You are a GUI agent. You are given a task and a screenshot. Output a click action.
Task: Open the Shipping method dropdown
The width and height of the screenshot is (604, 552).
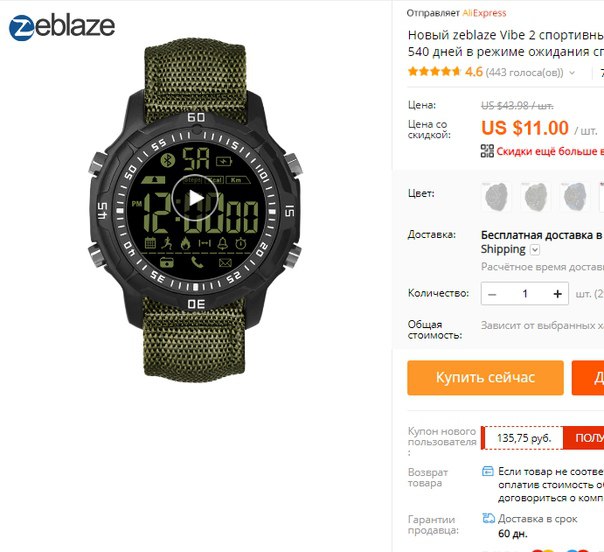[x=535, y=250]
